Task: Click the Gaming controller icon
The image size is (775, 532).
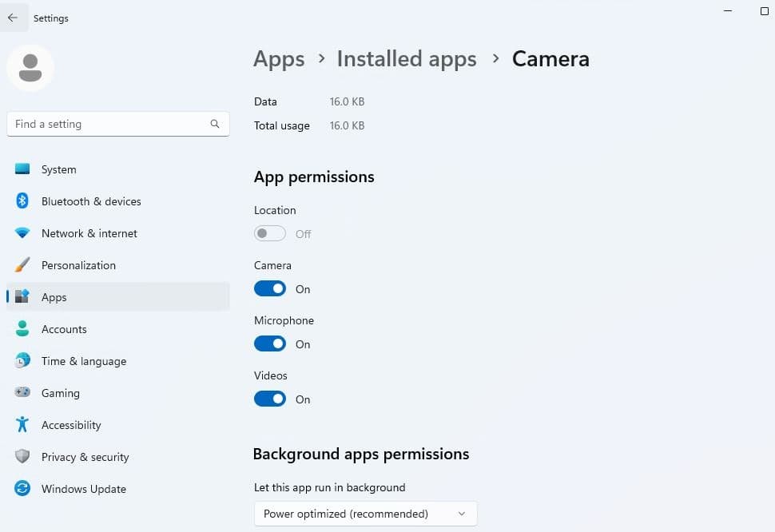Action: coord(22,393)
